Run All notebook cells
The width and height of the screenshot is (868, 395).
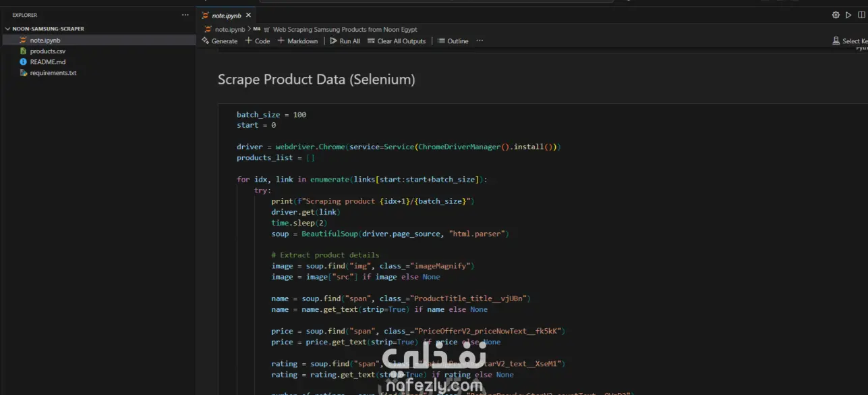345,41
